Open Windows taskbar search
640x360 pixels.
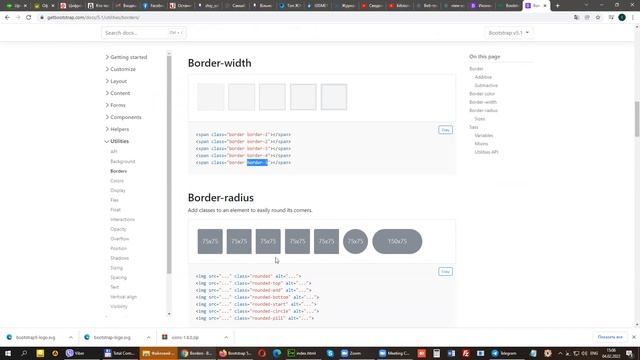24,353
